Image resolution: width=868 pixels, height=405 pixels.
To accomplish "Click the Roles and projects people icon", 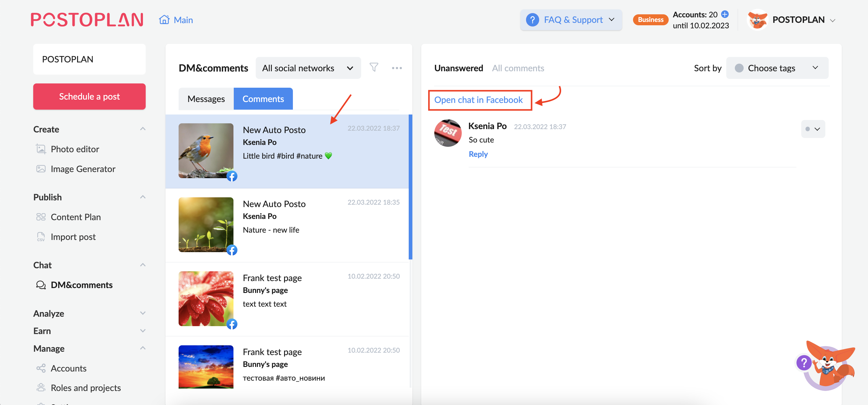I will [41, 388].
